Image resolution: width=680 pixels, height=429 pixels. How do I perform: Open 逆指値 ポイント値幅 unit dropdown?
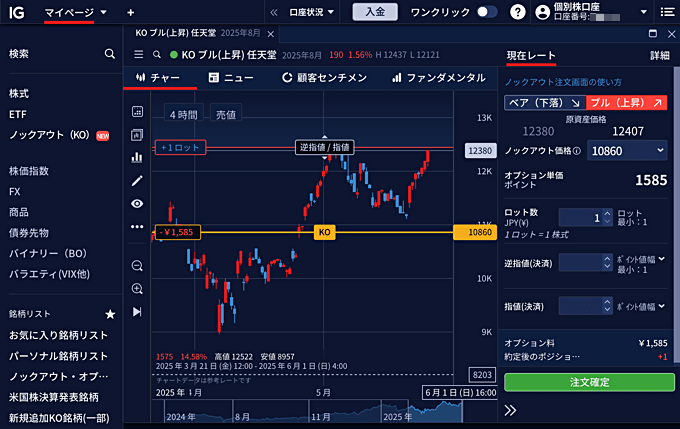point(641,259)
